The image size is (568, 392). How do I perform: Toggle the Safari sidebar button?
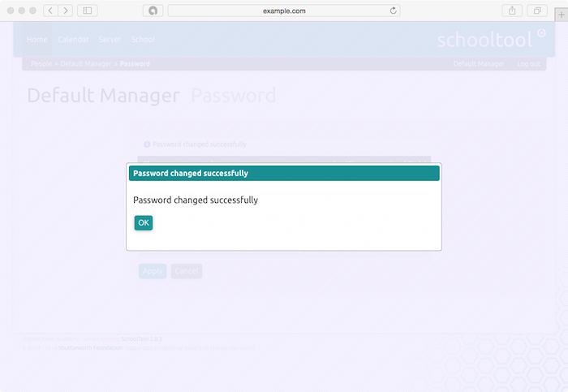click(x=88, y=11)
